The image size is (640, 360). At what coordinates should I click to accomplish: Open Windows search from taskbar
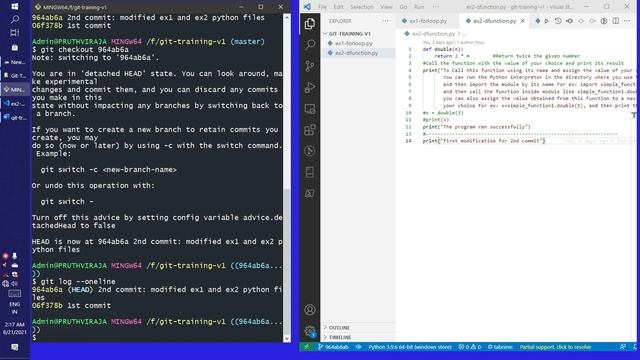pos(15,19)
